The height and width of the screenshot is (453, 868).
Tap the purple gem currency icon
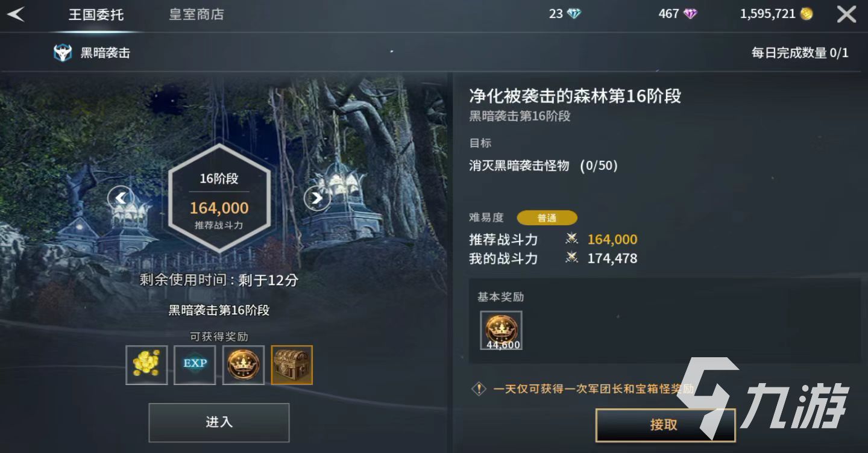(x=690, y=14)
